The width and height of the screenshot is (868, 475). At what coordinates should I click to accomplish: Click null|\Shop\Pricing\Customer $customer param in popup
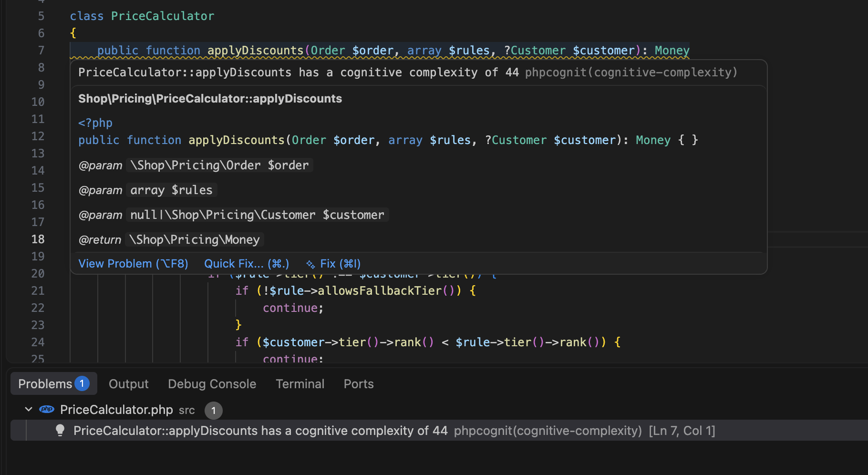pos(257,215)
